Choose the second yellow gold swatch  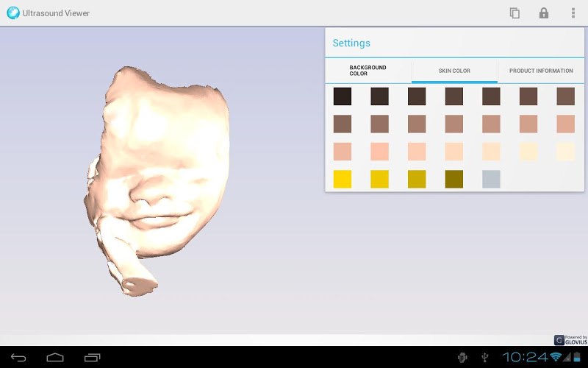pos(379,179)
